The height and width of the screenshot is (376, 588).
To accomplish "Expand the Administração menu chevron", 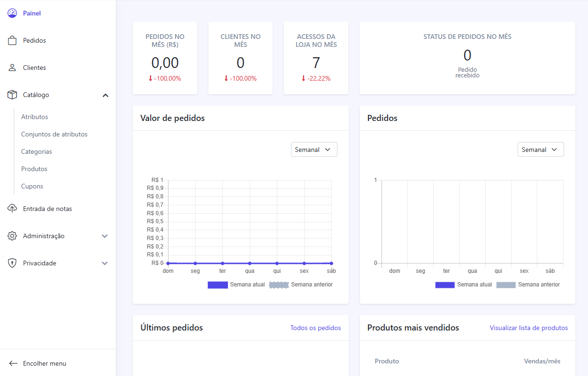I will coord(105,236).
